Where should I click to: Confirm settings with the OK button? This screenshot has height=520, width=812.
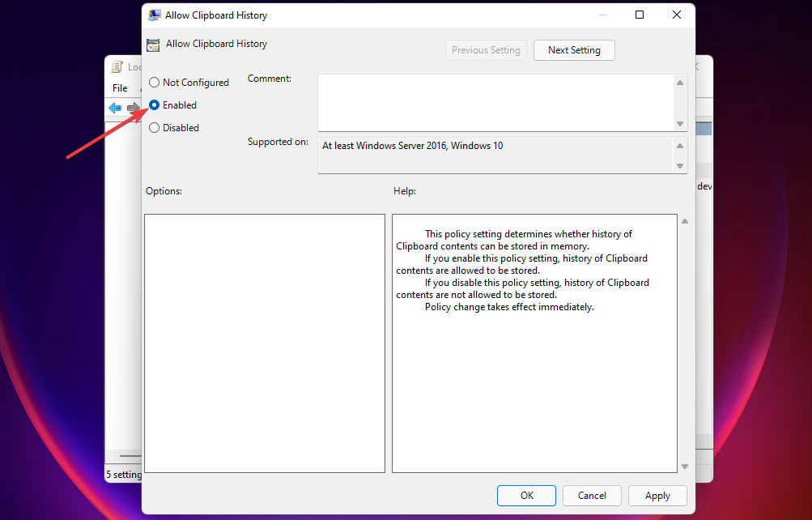(x=526, y=495)
